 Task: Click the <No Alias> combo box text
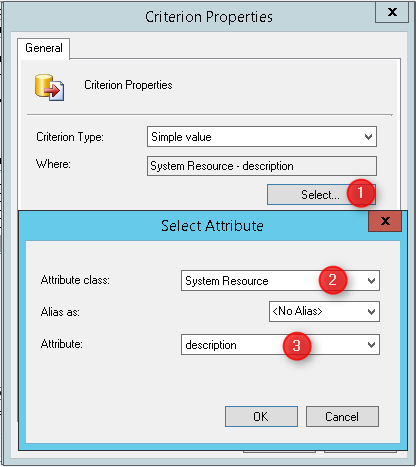(297, 311)
